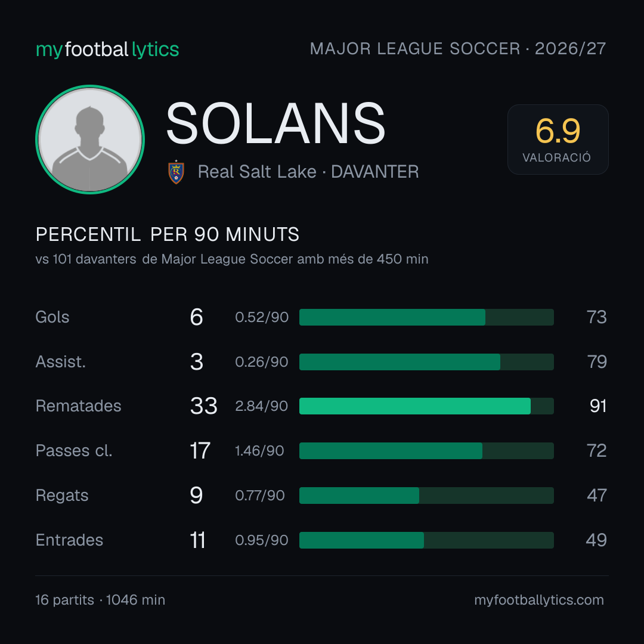Image resolution: width=644 pixels, height=644 pixels.
Task: Click the Passes cl. percentile bar
Action: (x=426, y=451)
